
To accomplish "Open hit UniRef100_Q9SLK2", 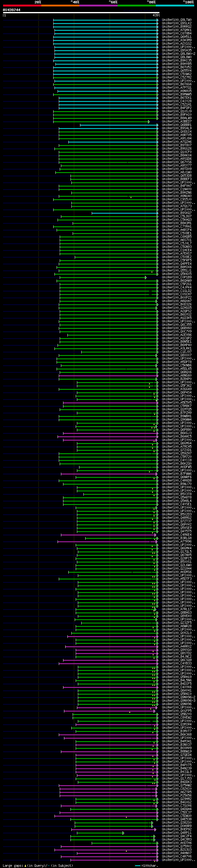I will point(176,23).
